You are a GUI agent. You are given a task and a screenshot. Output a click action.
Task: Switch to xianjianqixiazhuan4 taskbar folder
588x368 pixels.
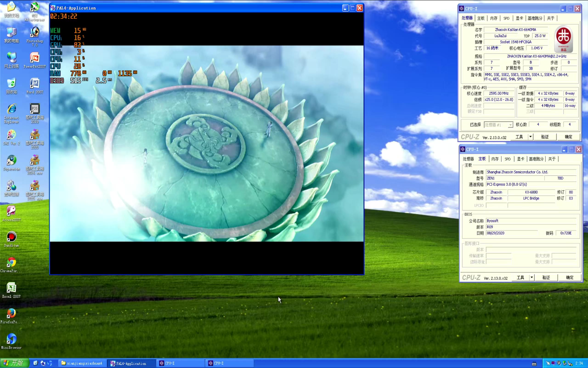click(82, 363)
